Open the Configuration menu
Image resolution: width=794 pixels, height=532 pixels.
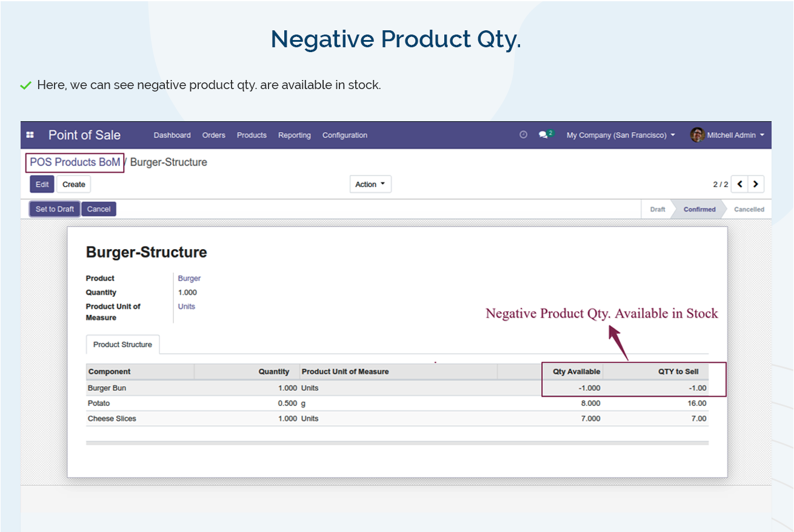pos(345,135)
